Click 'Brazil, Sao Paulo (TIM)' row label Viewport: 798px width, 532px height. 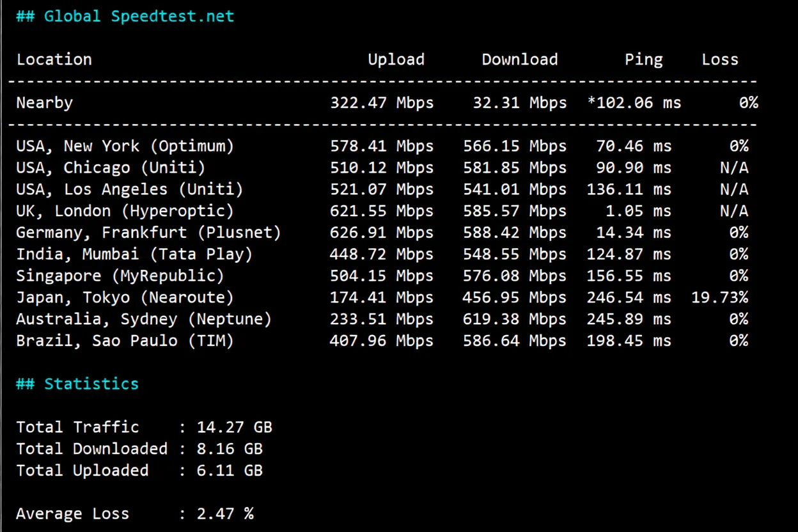(x=125, y=341)
